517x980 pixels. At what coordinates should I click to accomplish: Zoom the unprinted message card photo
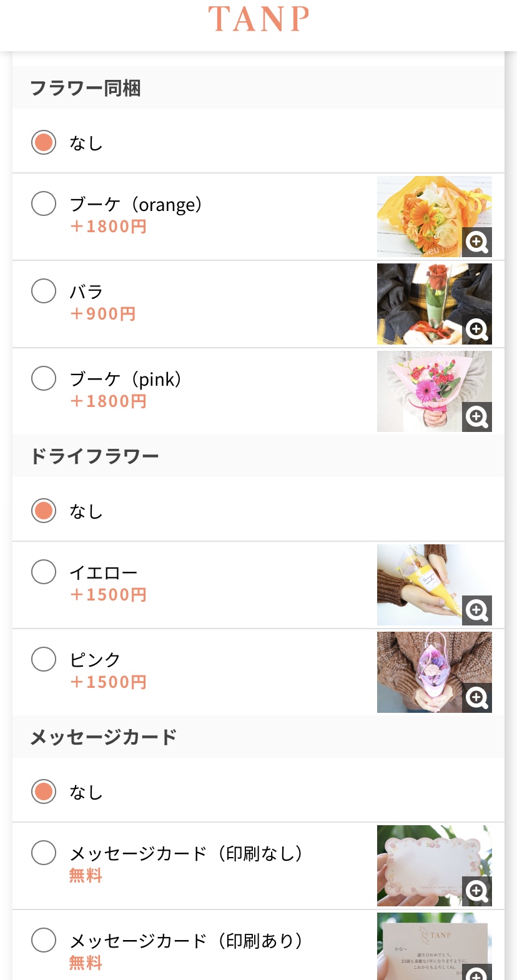coord(477,891)
